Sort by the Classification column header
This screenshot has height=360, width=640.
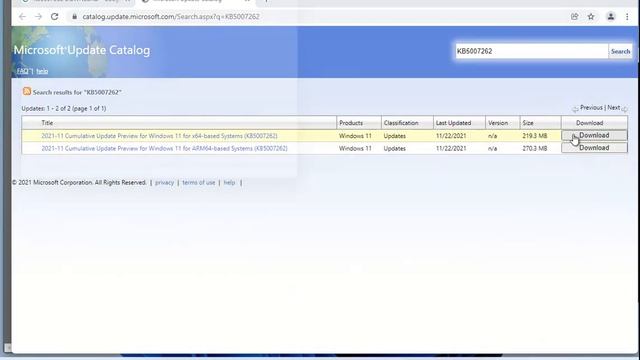tap(401, 123)
